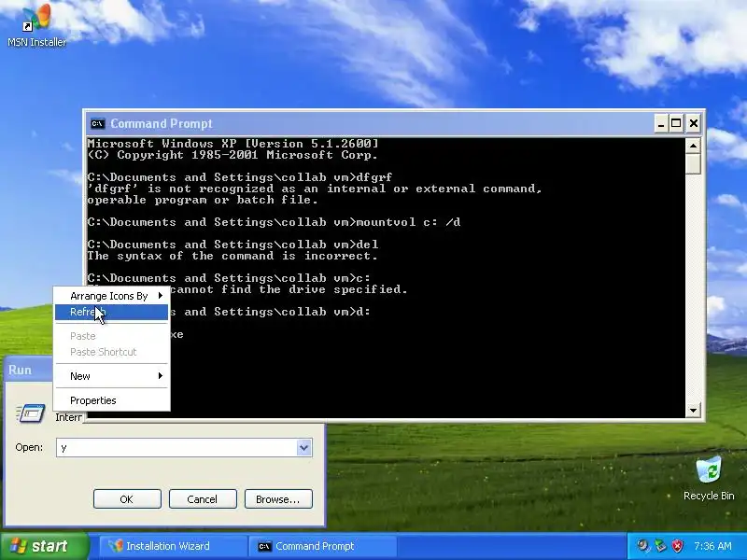
Task: Click the red security shield tray icon
Action: pos(677,546)
